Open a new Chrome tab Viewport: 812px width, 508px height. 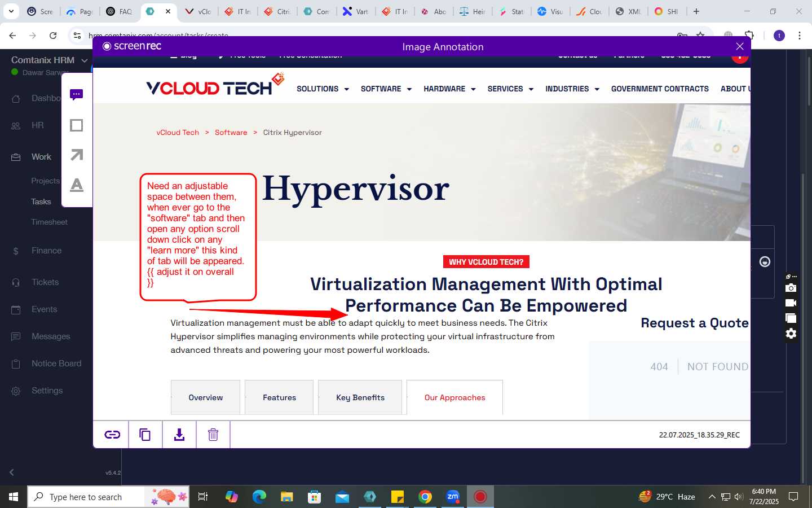coord(696,11)
